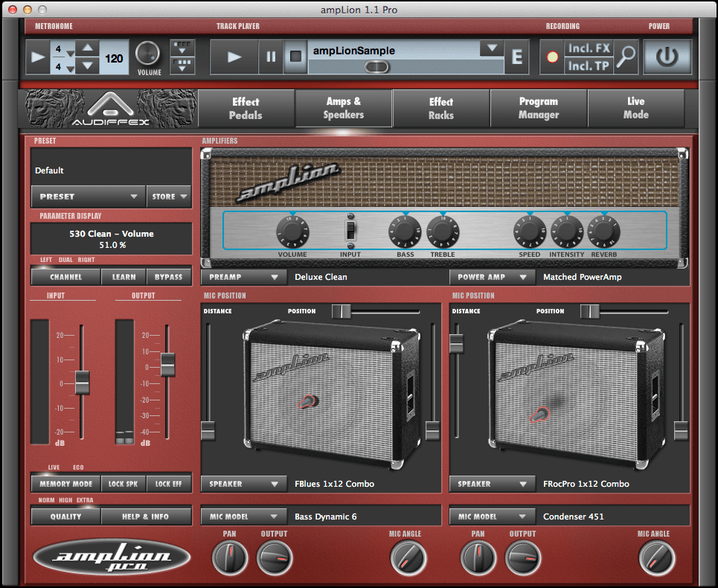This screenshot has height=588, width=718.
Task: Open the Mic Model dropdown showing Bass Dynamic 6
Action: [243, 516]
